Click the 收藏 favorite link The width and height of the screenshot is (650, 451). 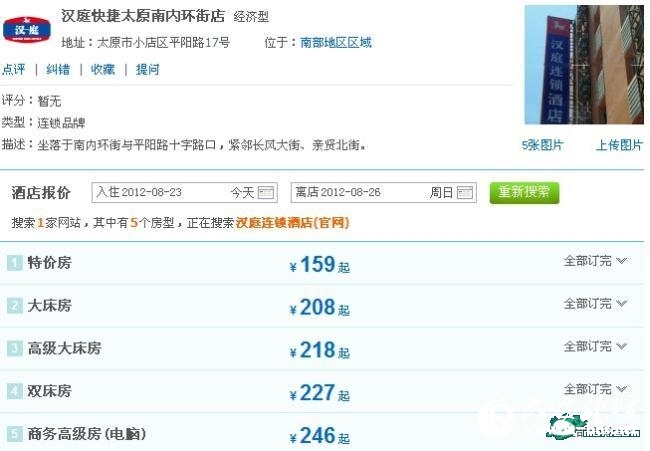[103, 69]
